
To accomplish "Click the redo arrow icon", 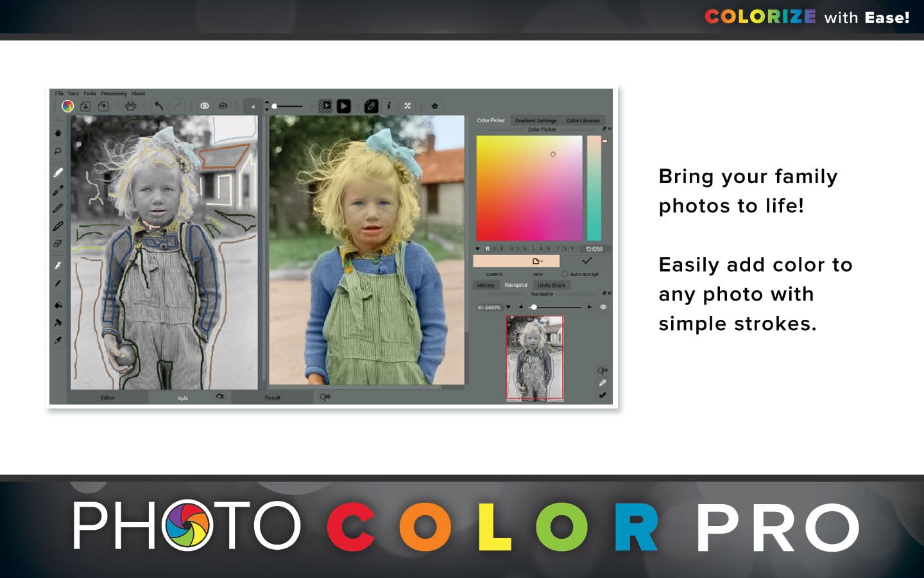I will [177, 106].
